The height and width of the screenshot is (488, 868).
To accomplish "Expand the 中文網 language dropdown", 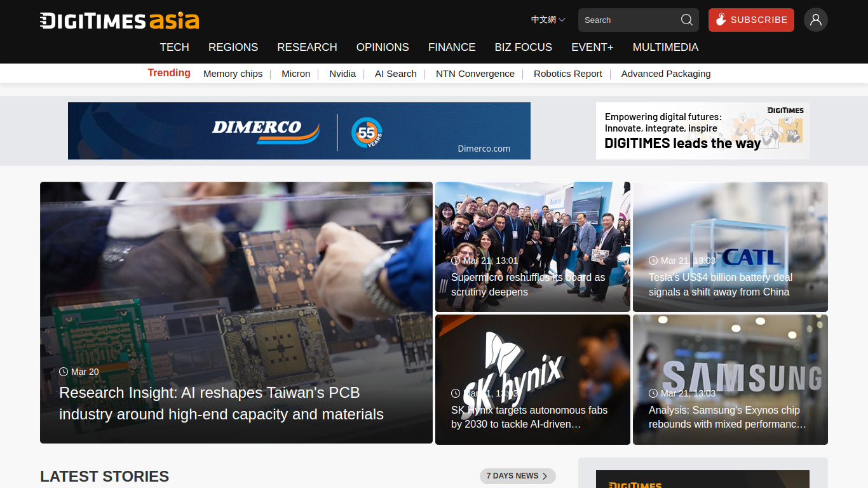I will (x=548, y=20).
